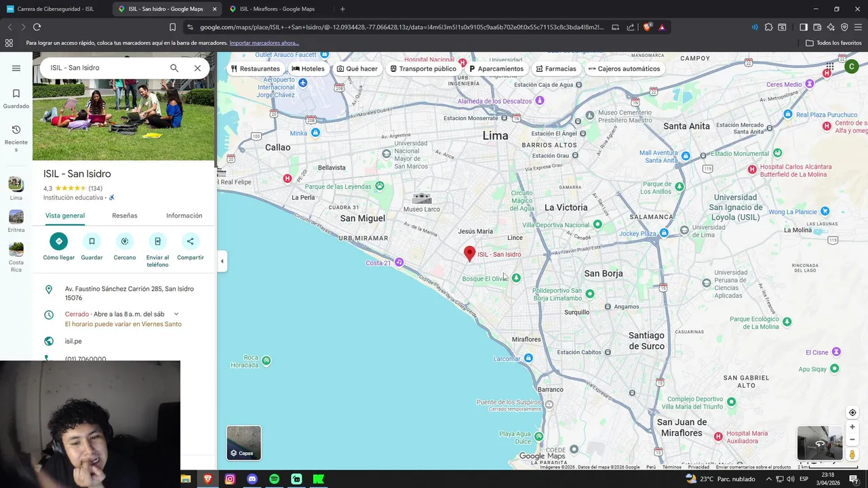
Task: Switch to the Vista general tab
Action: tap(65, 216)
